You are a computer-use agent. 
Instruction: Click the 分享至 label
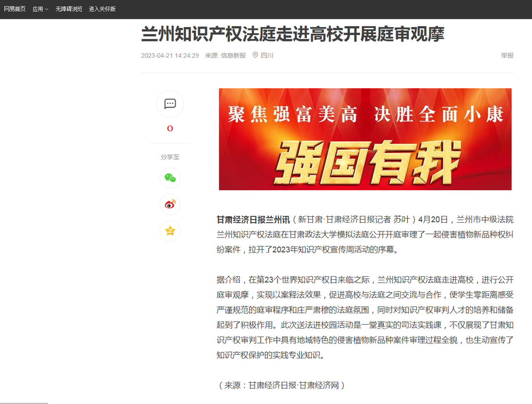coord(170,157)
